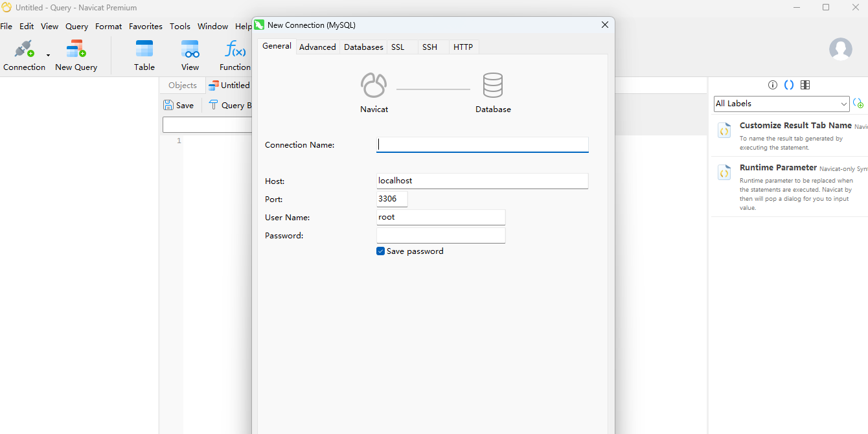Open the Window menu
The width and height of the screenshot is (868, 434).
[212, 27]
